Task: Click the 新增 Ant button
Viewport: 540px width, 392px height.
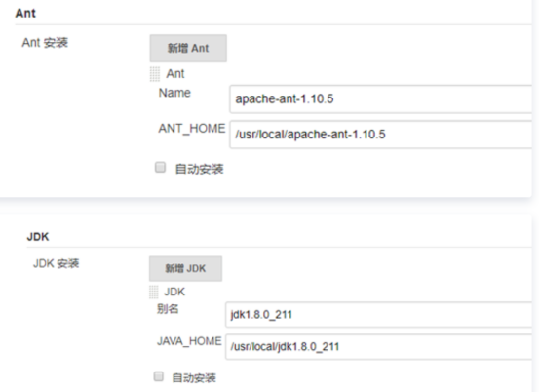Action: pyautogui.click(x=188, y=48)
